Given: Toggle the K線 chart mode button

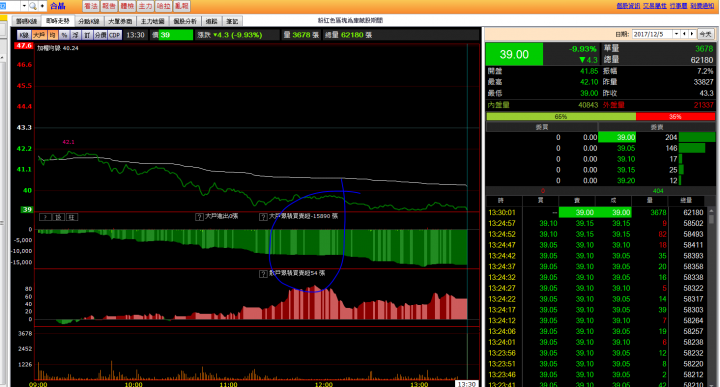Looking at the screenshot, I should point(24,35).
